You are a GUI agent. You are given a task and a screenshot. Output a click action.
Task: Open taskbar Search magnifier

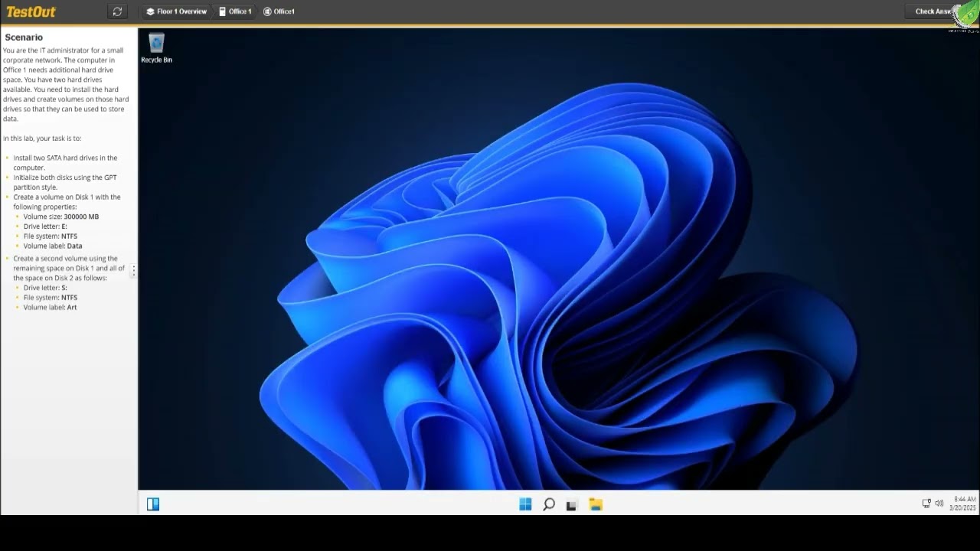coord(549,504)
